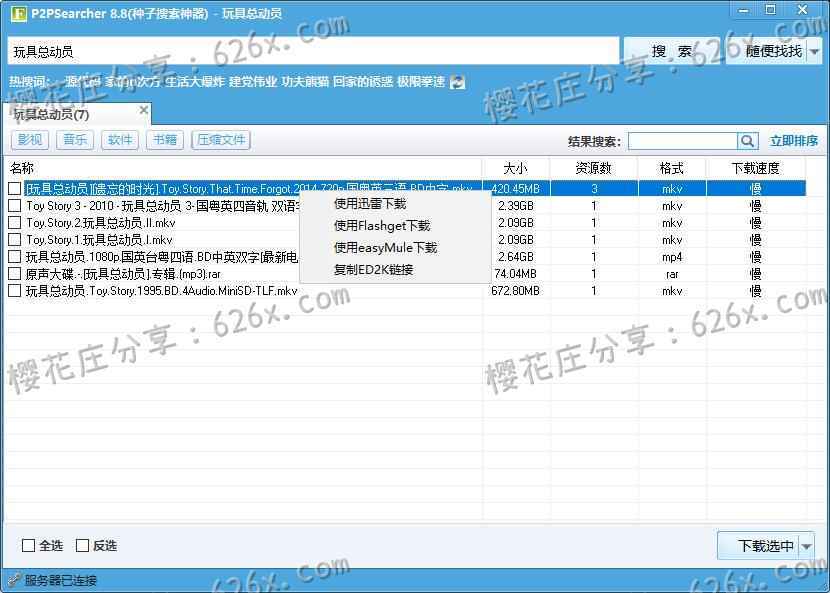This screenshot has height=593, width=830.
Task: Close the P2PSearcher window
Action: coord(802,10)
